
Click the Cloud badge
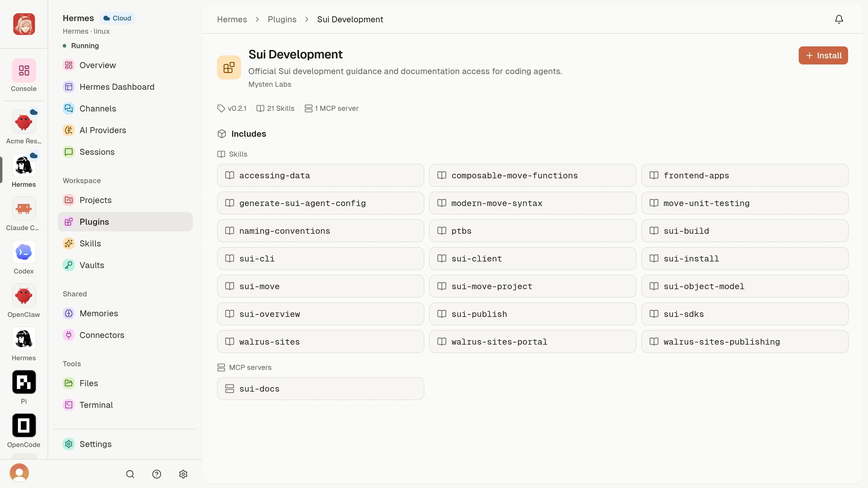117,18
